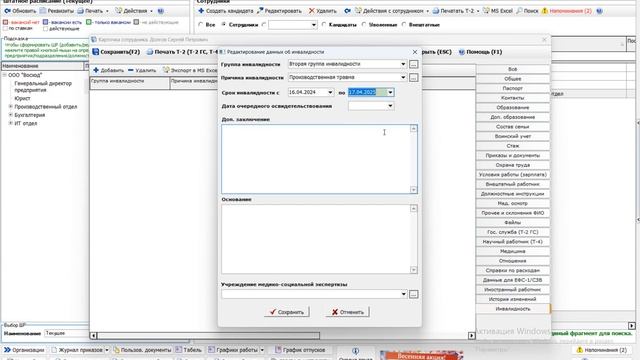The height and width of the screenshot is (360, 640).
Task: Select the Кандидаты radio button
Action: point(324,25)
